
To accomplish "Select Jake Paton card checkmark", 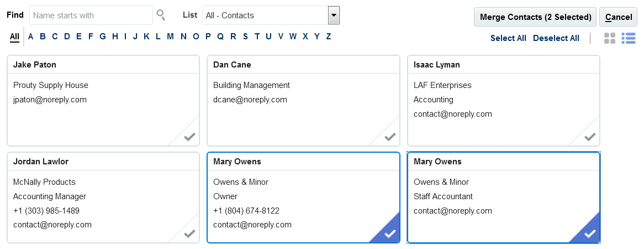I will click(x=189, y=137).
